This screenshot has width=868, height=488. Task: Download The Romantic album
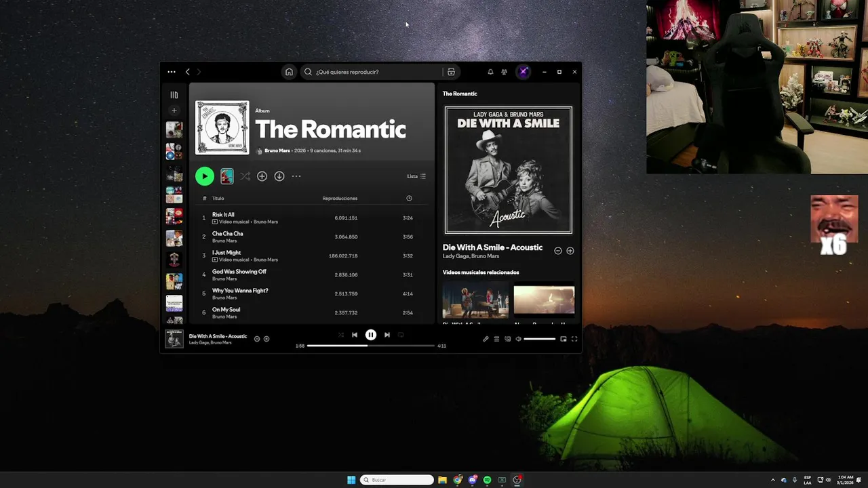(279, 176)
